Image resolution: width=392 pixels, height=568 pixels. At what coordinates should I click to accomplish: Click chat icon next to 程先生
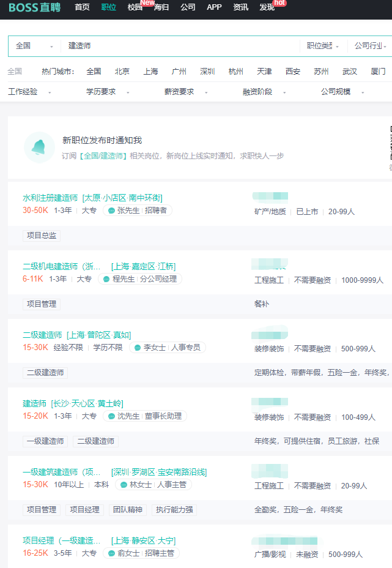[x=106, y=279]
